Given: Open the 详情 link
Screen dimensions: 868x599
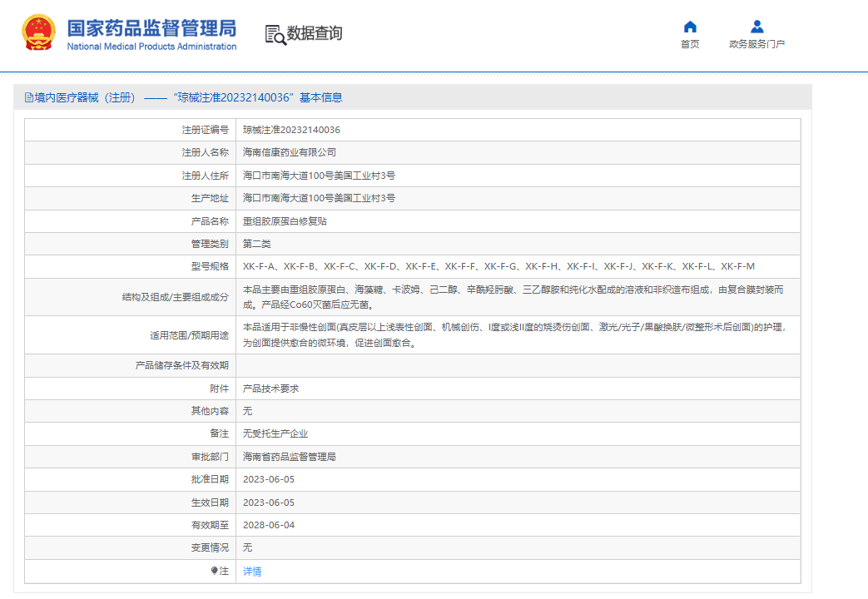Looking at the screenshot, I should point(252,572).
